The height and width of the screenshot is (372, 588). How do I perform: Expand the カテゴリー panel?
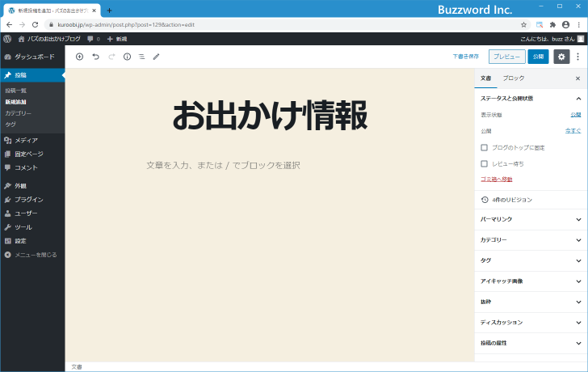tap(530, 240)
